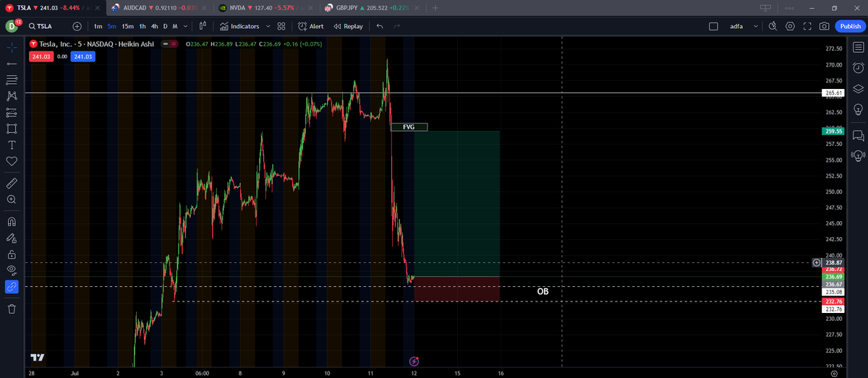Switch to the TSLA tab
Screen dimensions: 868x378
(52, 7)
